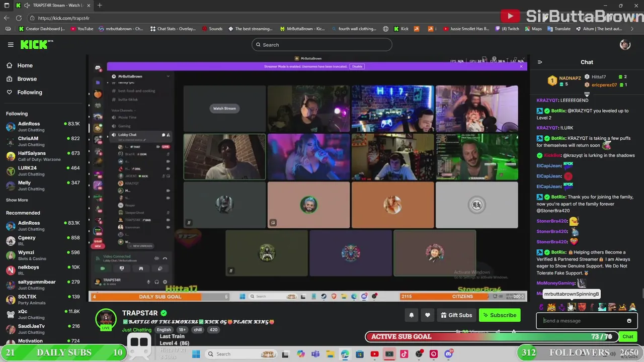The width and height of the screenshot is (644, 362).
Task: Go to Home in the sidebar
Action: pos(20,65)
